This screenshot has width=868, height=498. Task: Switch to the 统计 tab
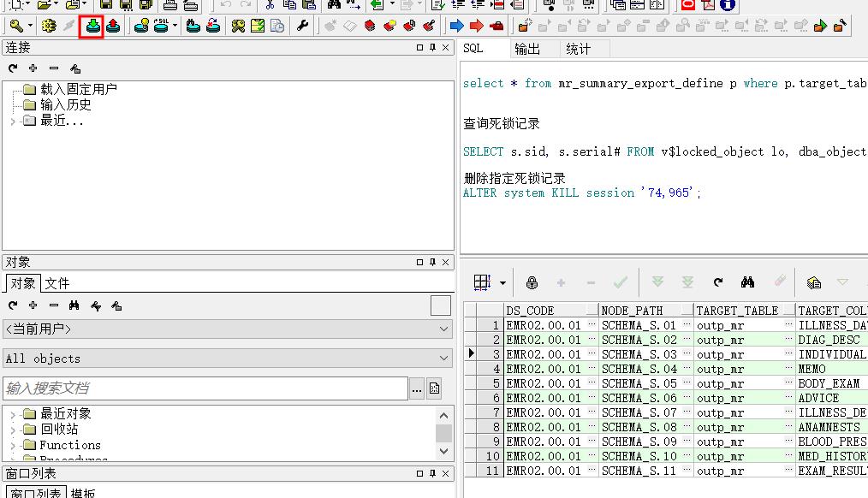pyautogui.click(x=579, y=49)
